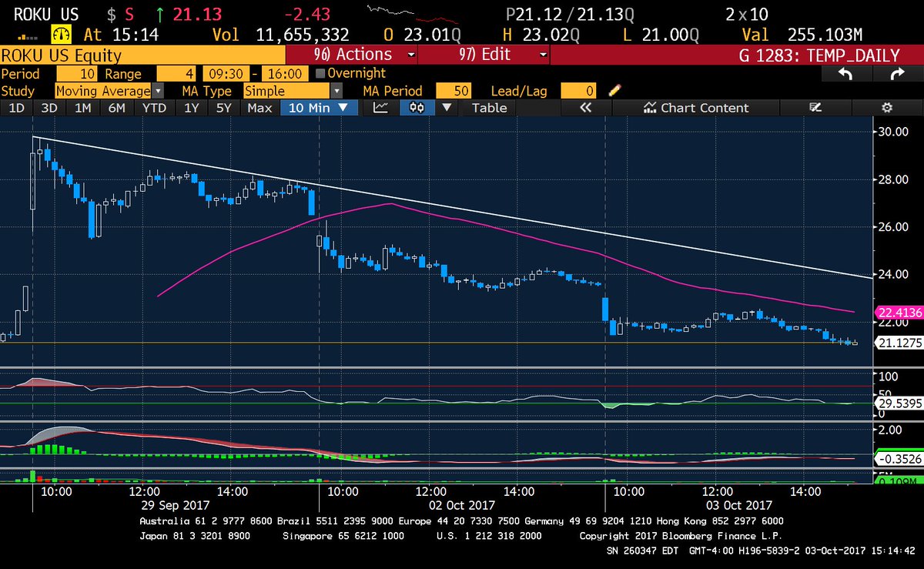Image resolution: width=924 pixels, height=569 pixels.
Task: Open the Table view button
Action: click(x=489, y=108)
